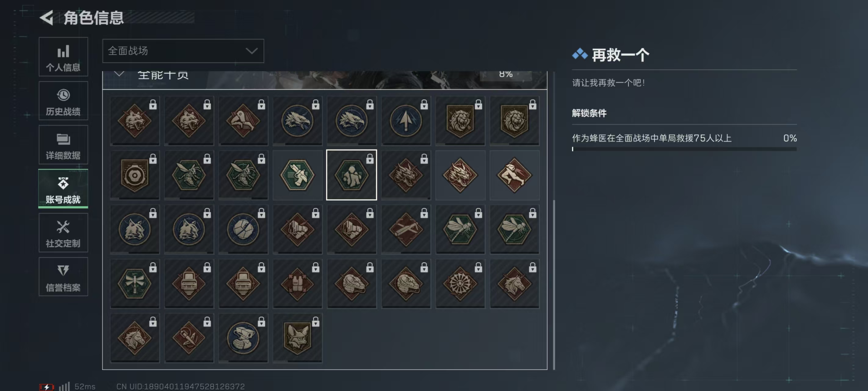Select the highlighted green medic rescue badge
The height and width of the screenshot is (391, 868).
pos(352,175)
